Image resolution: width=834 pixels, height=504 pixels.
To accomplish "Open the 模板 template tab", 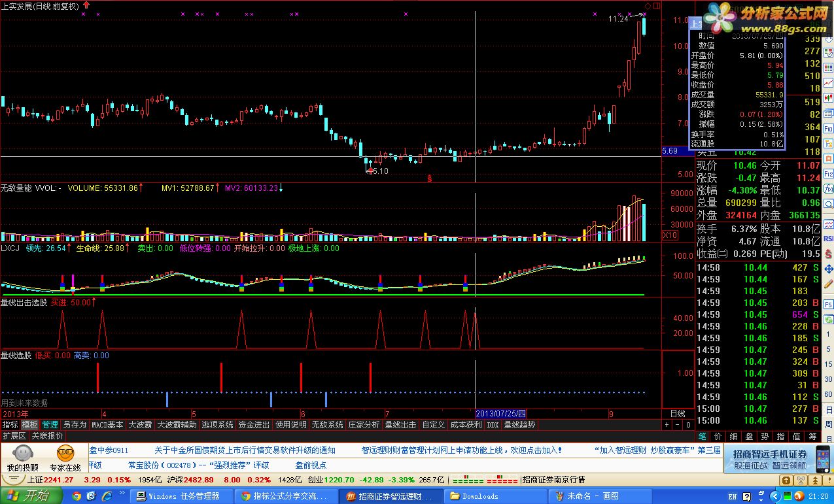I will [29, 425].
